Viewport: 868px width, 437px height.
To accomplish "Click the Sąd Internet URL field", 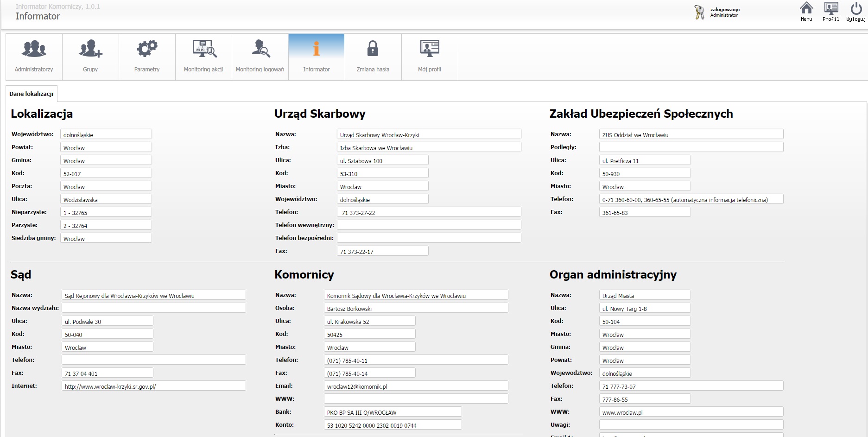I will 153,386.
